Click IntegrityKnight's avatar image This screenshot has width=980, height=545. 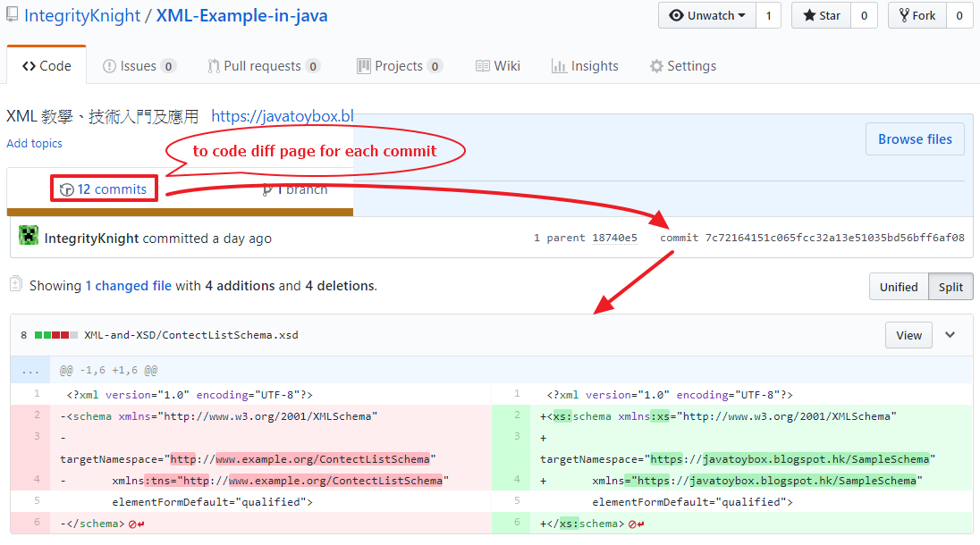[30, 238]
